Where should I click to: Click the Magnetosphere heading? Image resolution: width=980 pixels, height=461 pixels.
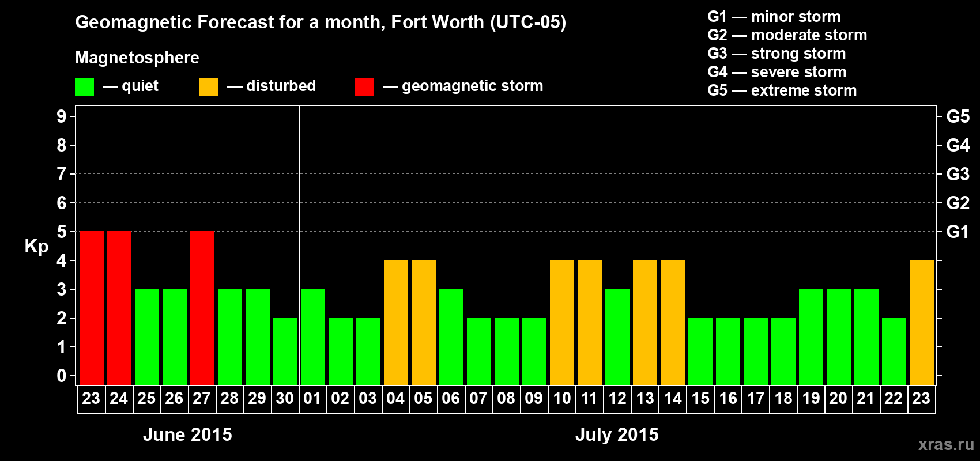[x=137, y=58]
